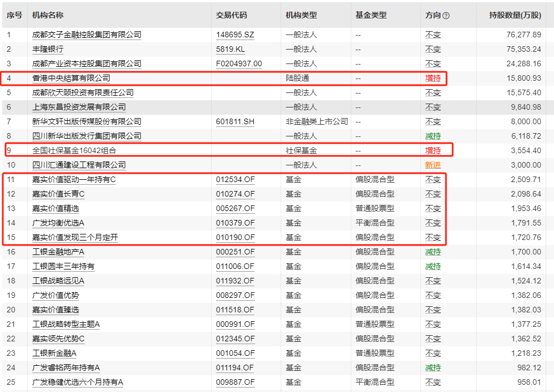Click trading code 5819.KL

(231, 49)
